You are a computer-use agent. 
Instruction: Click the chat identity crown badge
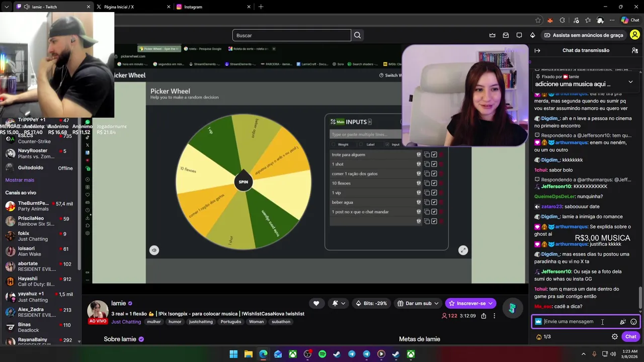point(538,322)
